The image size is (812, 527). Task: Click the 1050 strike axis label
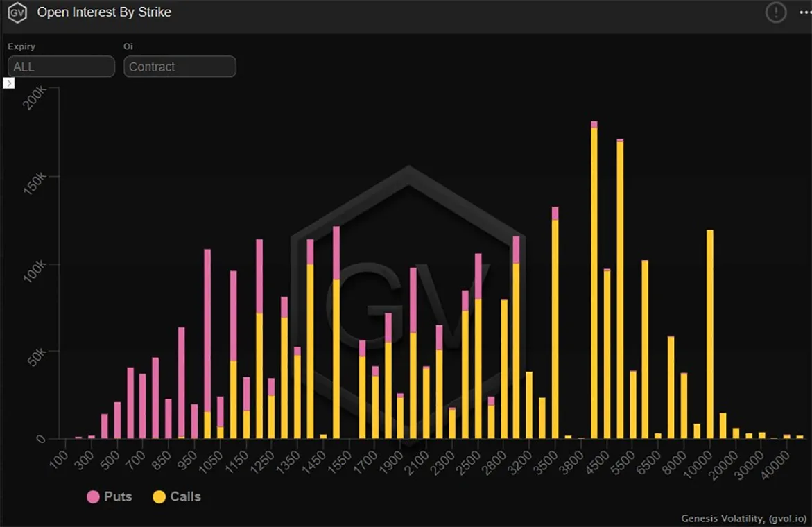point(211,463)
